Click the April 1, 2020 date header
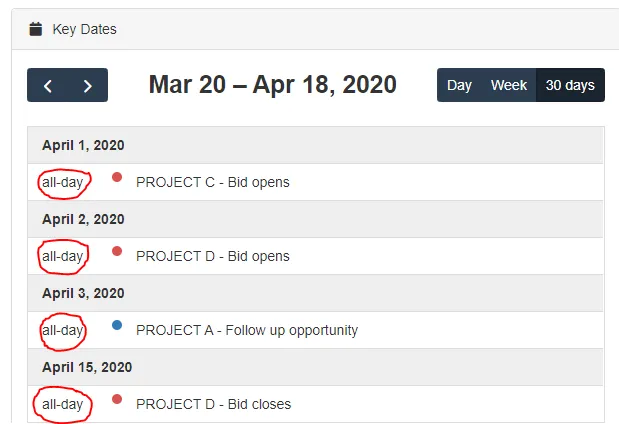The image size is (619, 424). click(x=83, y=145)
